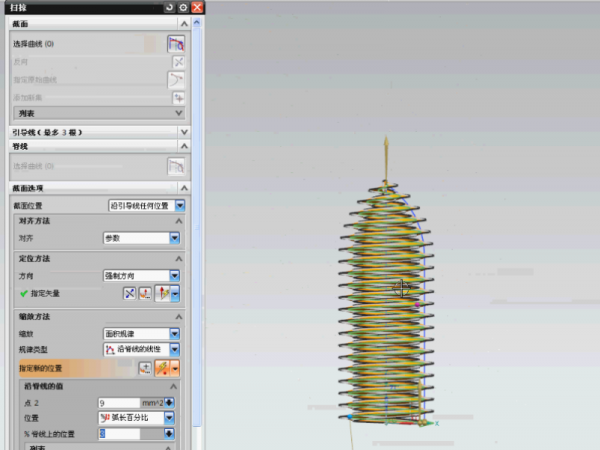Collapse the 缩放方法 section

179,316
